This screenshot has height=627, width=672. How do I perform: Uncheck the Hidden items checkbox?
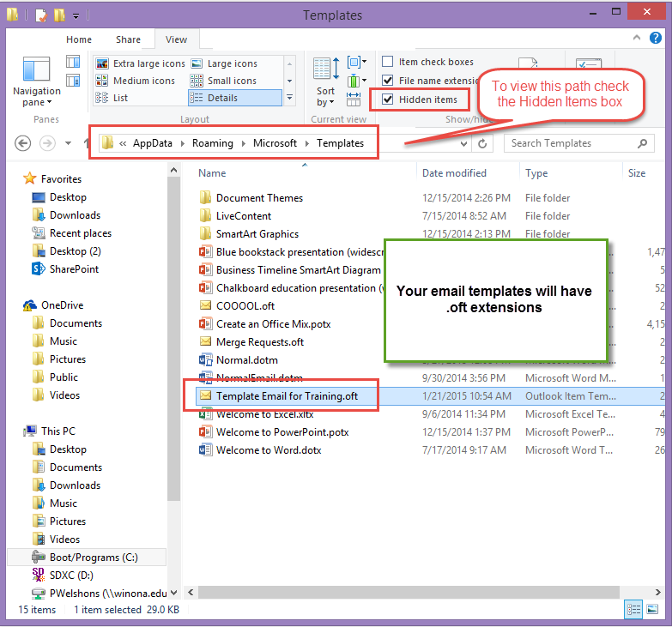point(388,99)
